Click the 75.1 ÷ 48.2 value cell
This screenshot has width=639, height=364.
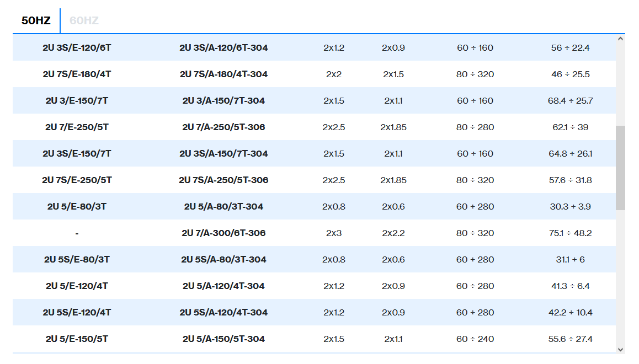pyautogui.click(x=570, y=233)
